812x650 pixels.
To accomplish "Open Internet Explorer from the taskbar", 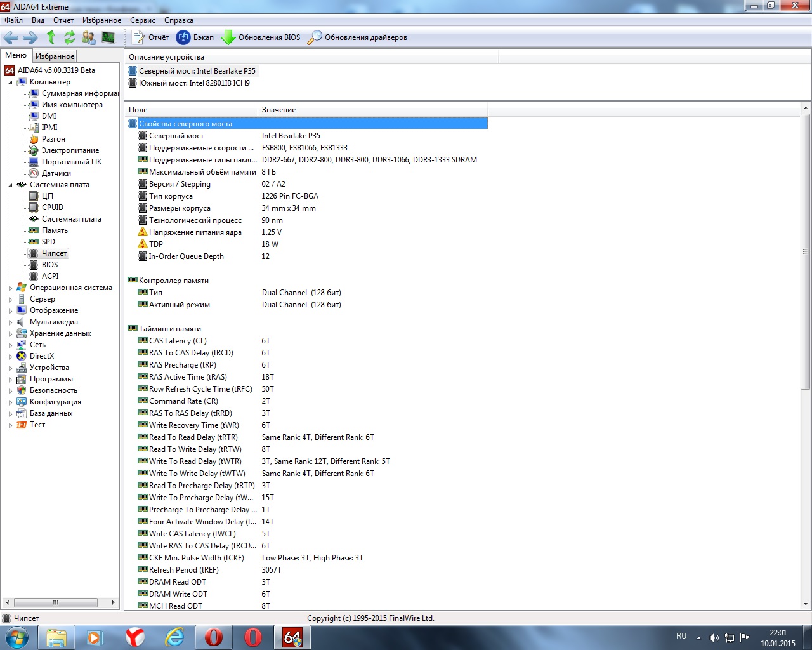I will pyautogui.click(x=174, y=637).
